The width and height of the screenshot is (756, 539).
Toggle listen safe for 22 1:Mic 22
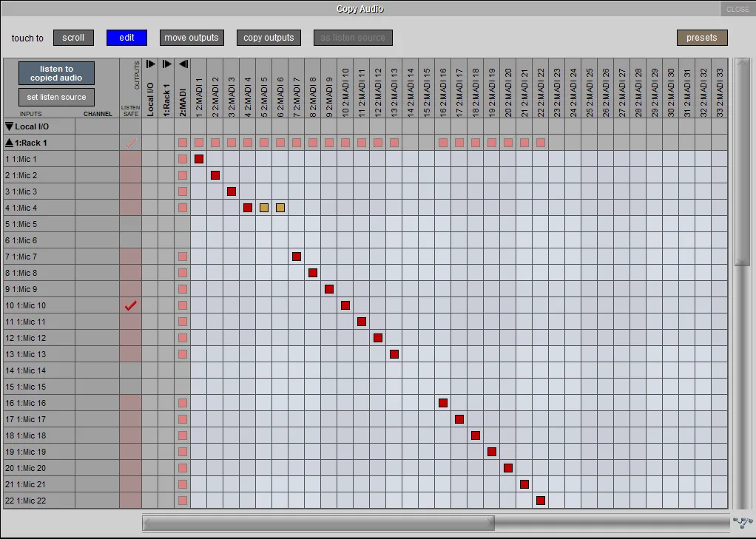(131, 501)
